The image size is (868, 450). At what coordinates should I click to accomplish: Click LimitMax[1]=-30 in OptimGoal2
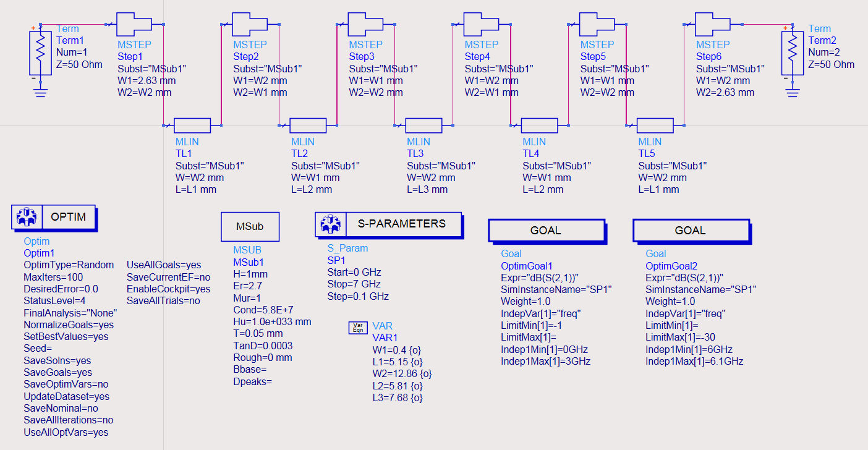pyautogui.click(x=681, y=337)
